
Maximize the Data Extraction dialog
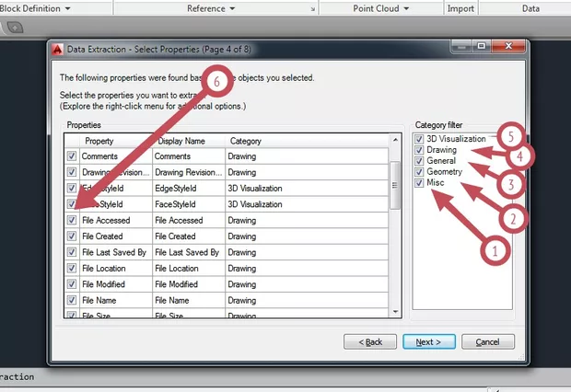[482, 46]
